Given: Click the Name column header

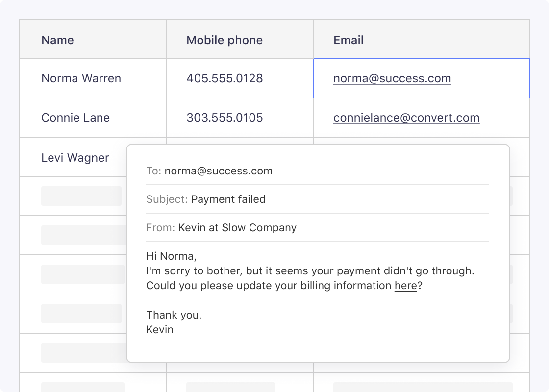Looking at the screenshot, I should [58, 40].
